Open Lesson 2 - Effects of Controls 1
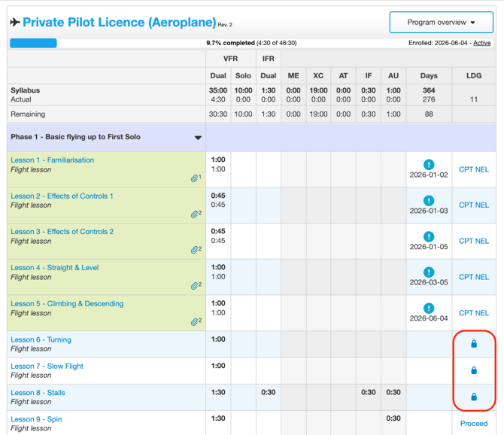 point(62,196)
